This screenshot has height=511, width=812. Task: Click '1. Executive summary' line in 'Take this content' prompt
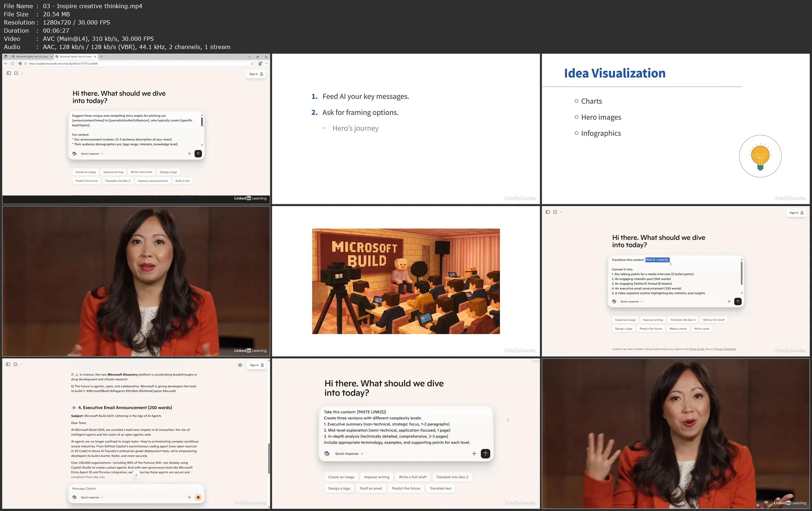coord(387,424)
